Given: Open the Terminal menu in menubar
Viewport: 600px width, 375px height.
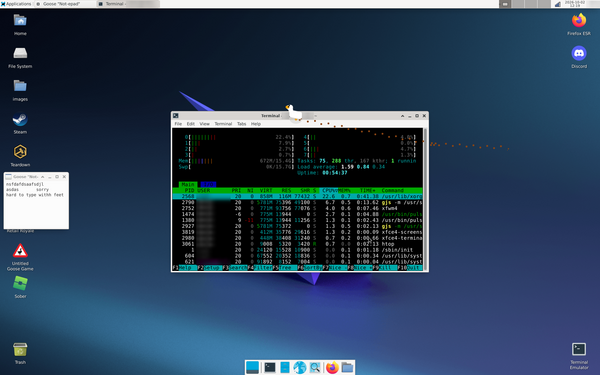Looking at the screenshot, I should [223, 124].
